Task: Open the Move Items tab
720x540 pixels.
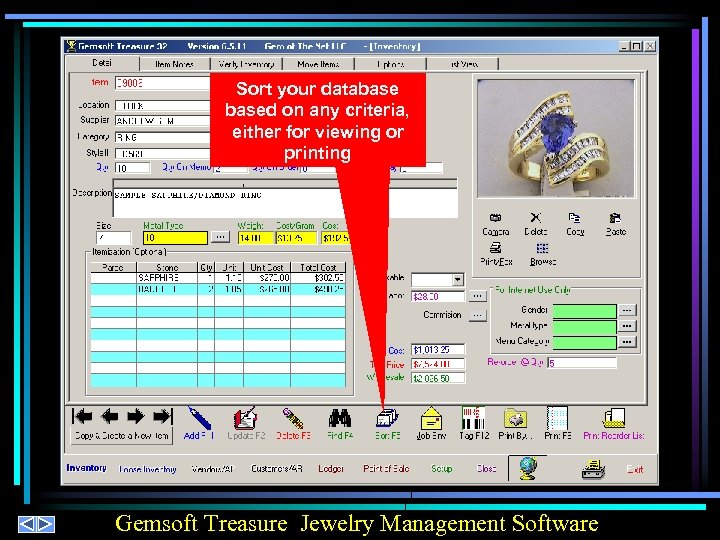Action: tap(318, 64)
